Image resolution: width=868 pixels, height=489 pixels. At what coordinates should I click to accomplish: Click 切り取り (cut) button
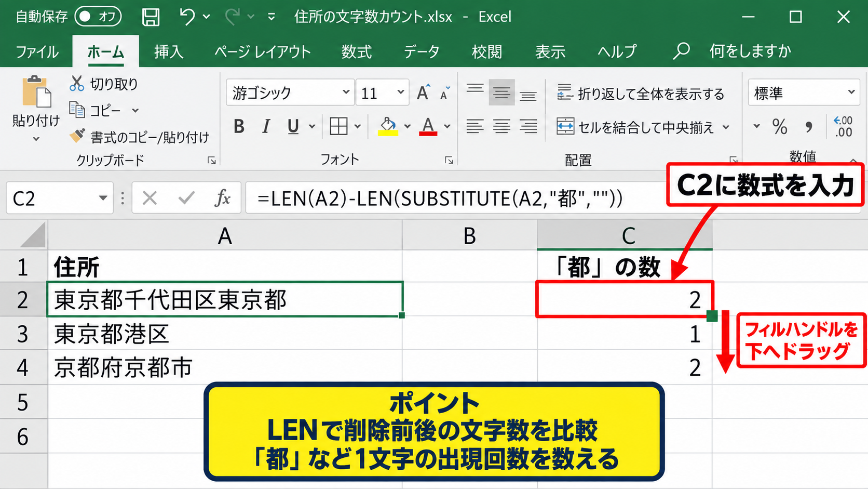pyautogui.click(x=104, y=83)
